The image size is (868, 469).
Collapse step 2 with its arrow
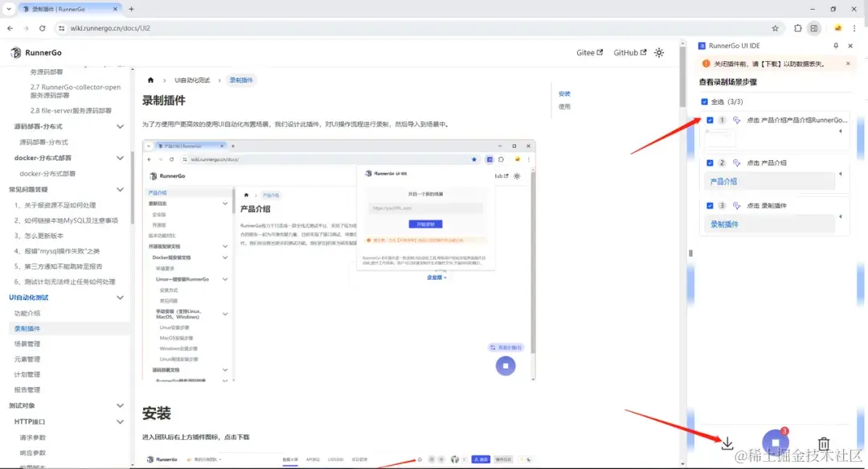(841, 174)
